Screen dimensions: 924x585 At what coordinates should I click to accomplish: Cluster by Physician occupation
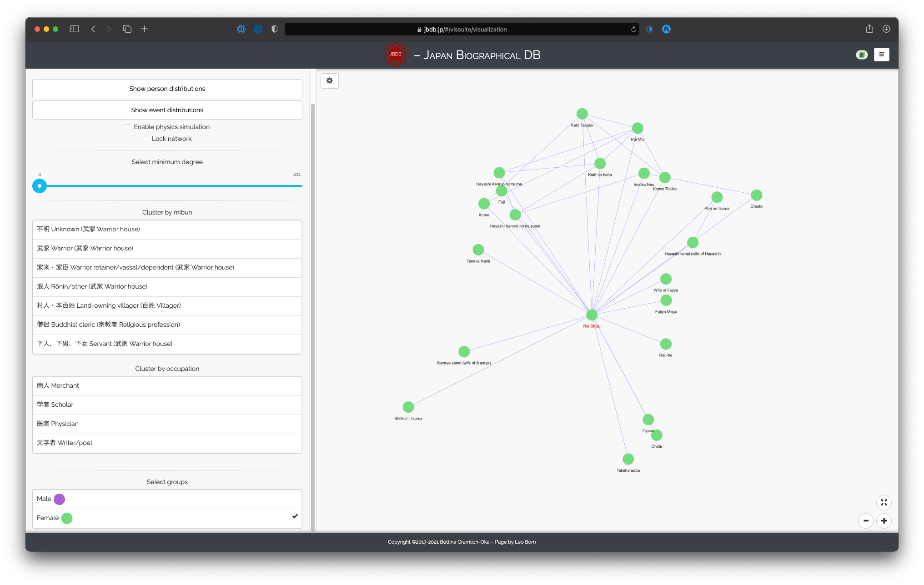(x=167, y=424)
